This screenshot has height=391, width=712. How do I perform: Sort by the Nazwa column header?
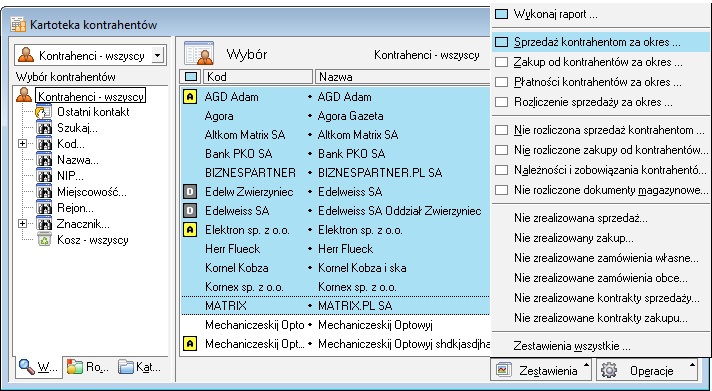tap(402, 77)
